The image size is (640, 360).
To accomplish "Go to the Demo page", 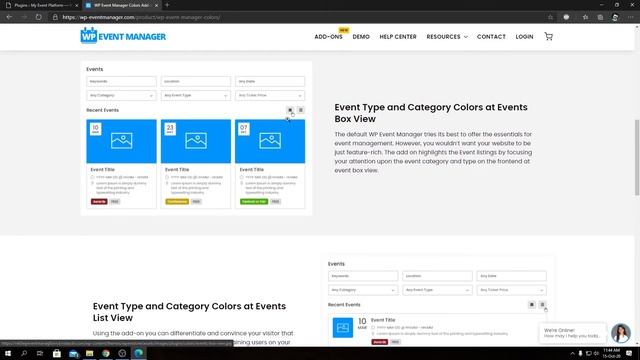I will tap(361, 37).
